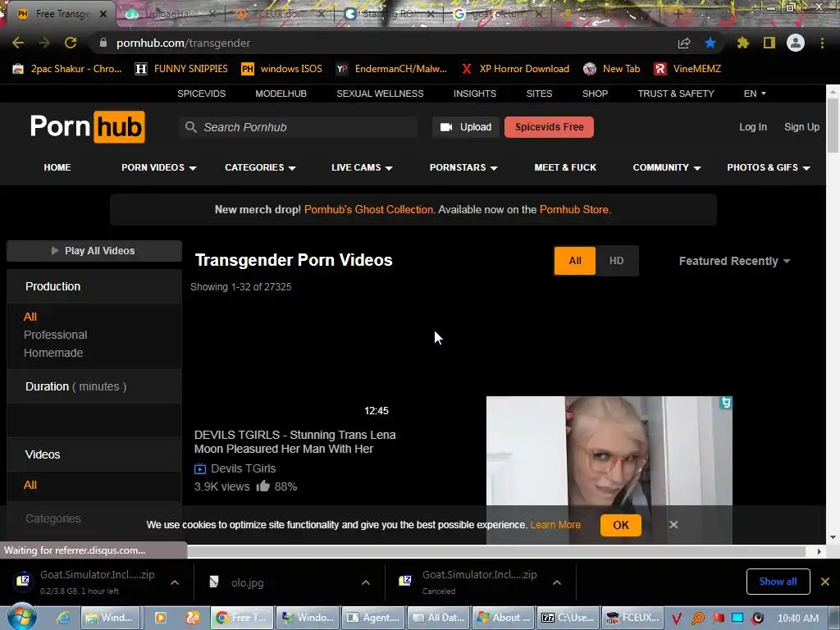Switch to the Google goat pictures tab
Viewport: 840px width, 630px height.
click(497, 15)
